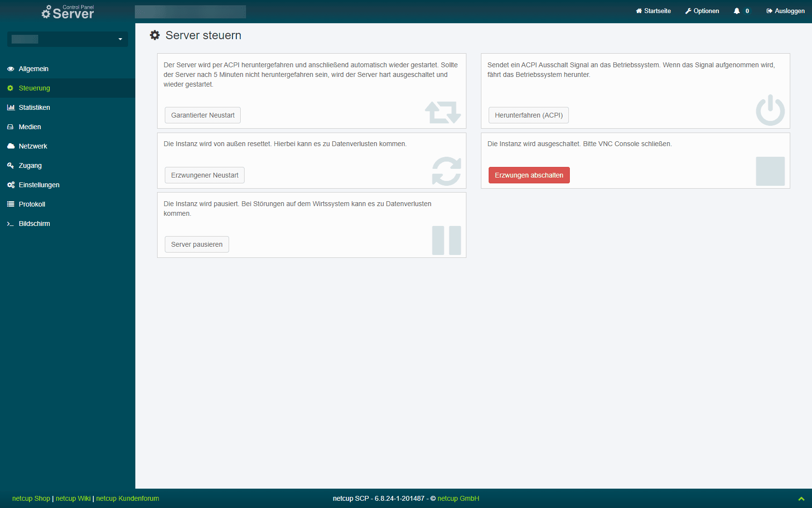Open the netcup Wiki footer link

(73, 498)
